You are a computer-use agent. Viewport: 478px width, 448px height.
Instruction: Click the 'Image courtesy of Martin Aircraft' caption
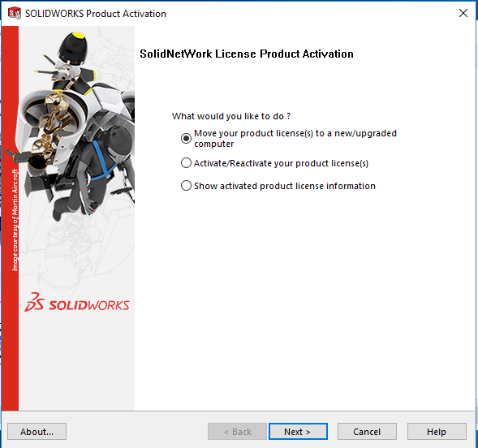[15, 220]
